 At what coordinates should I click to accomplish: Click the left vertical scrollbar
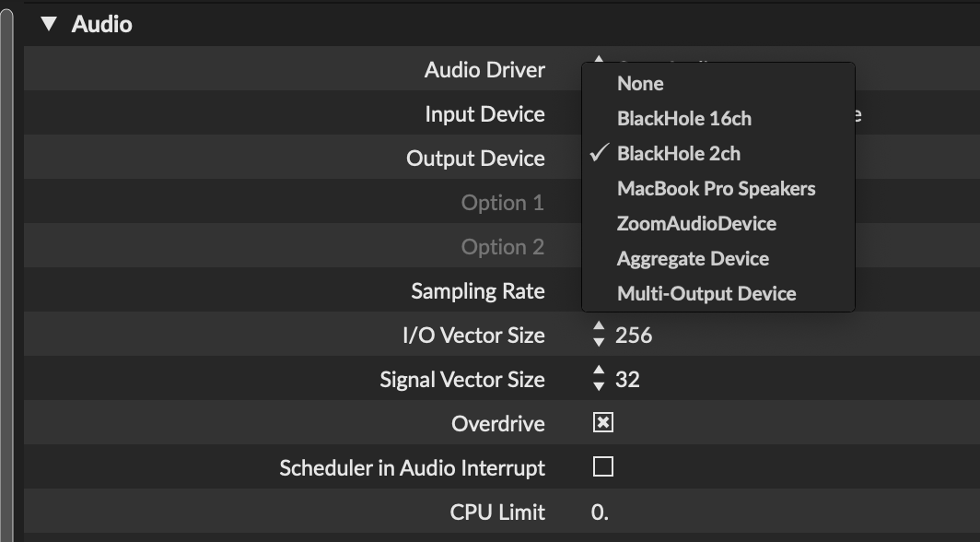tap(6, 277)
